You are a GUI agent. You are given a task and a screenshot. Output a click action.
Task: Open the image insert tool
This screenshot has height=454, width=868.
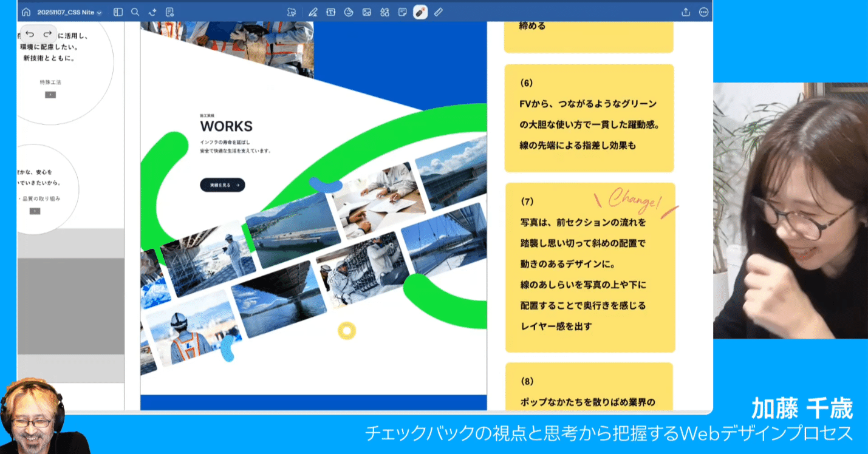coord(367,12)
